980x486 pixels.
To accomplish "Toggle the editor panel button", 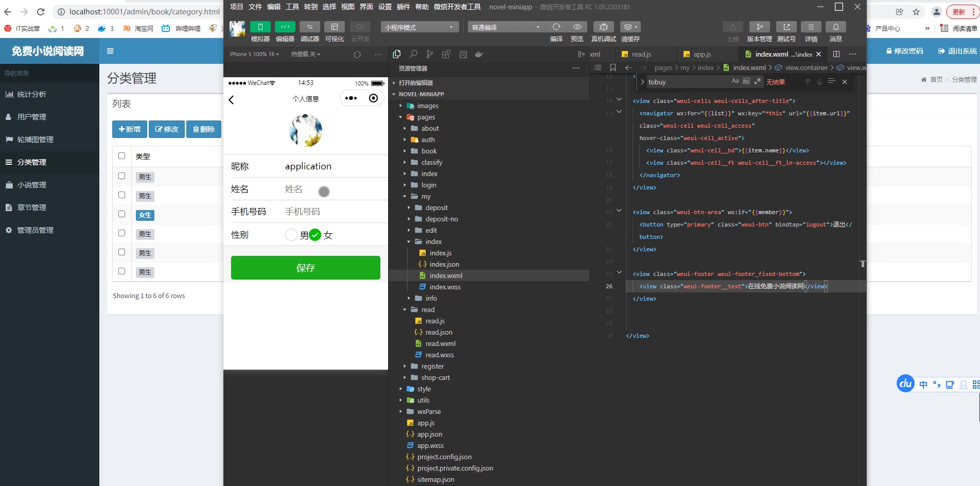I will tap(285, 27).
